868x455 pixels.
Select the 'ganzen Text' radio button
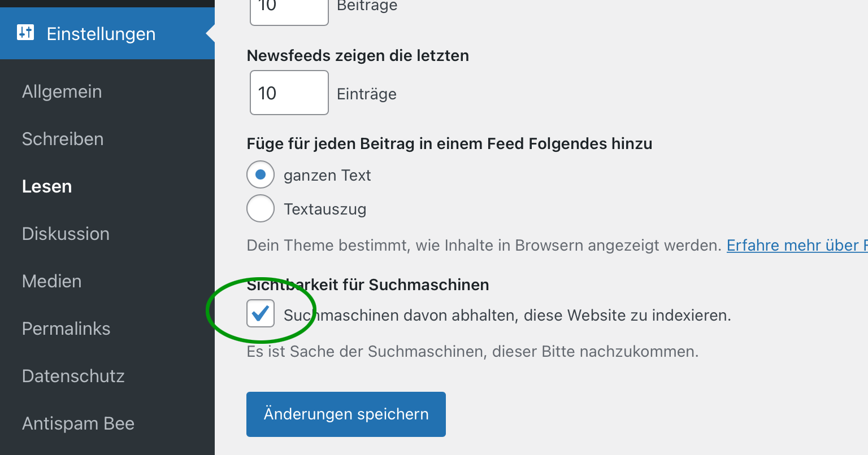click(x=261, y=175)
